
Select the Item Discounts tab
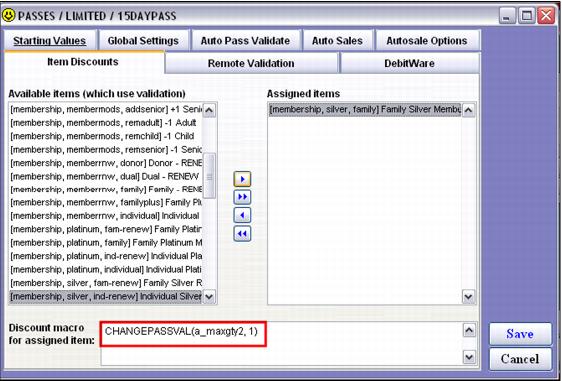point(83,62)
